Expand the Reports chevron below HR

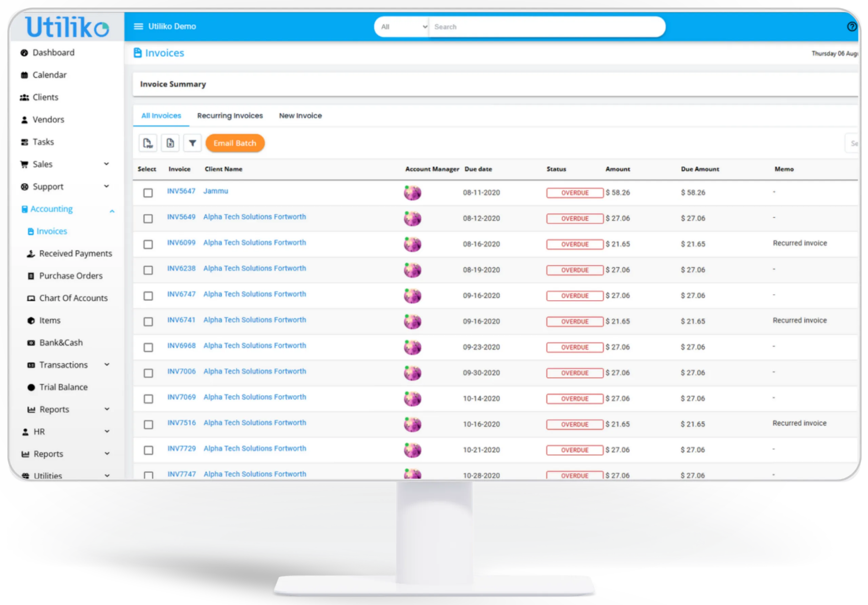(x=107, y=454)
